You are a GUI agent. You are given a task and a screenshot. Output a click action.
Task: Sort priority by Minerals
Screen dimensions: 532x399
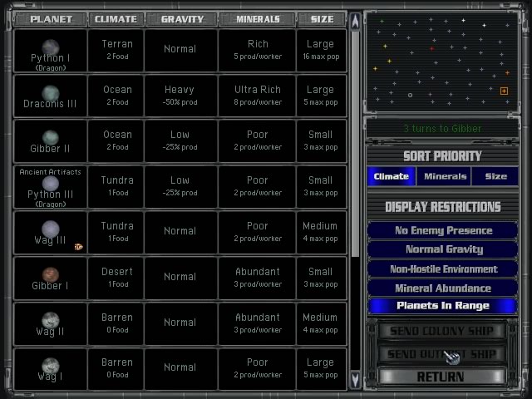click(445, 176)
